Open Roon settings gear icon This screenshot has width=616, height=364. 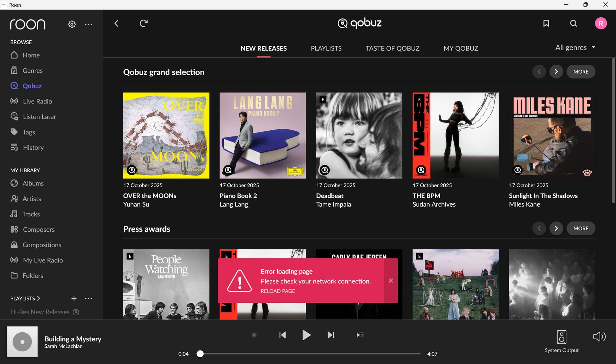coord(72,24)
